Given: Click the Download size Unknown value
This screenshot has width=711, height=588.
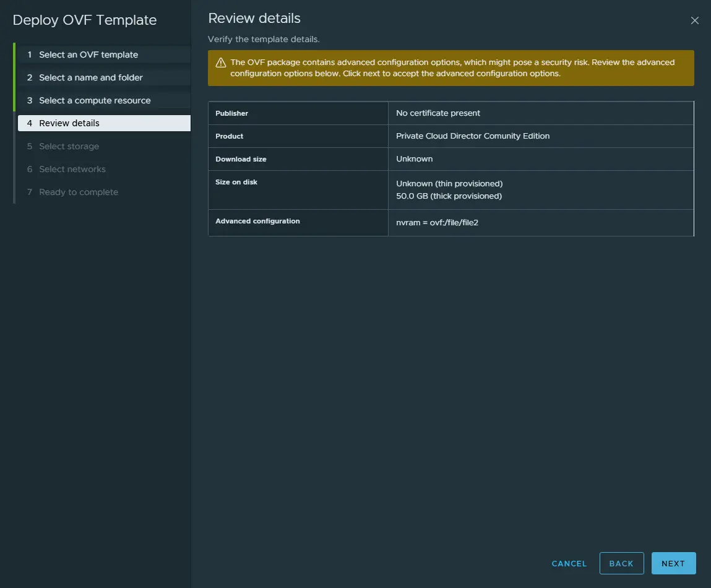Looking at the screenshot, I should pos(415,159).
